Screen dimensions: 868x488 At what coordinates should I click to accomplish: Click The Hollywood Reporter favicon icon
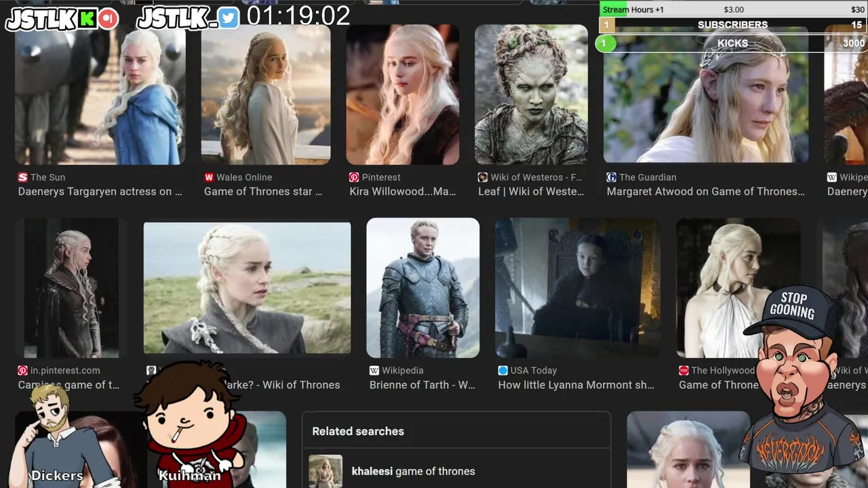684,371
